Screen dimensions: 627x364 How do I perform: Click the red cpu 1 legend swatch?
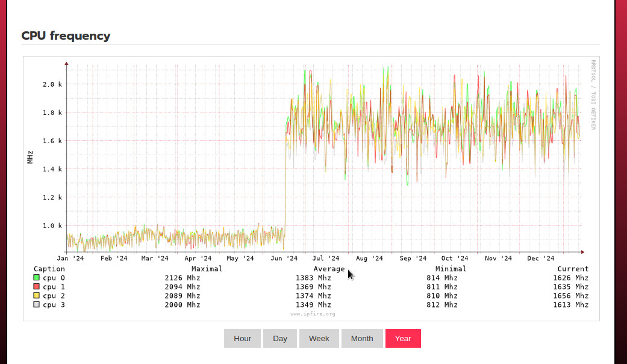tap(37, 287)
